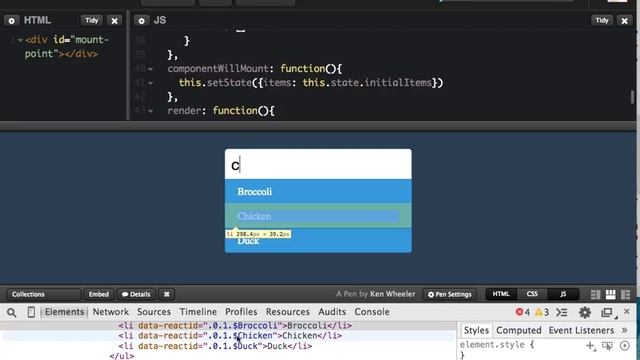This screenshot has height=360, width=640.
Task: Tidy the HTML panel code
Action: [x=91, y=20]
